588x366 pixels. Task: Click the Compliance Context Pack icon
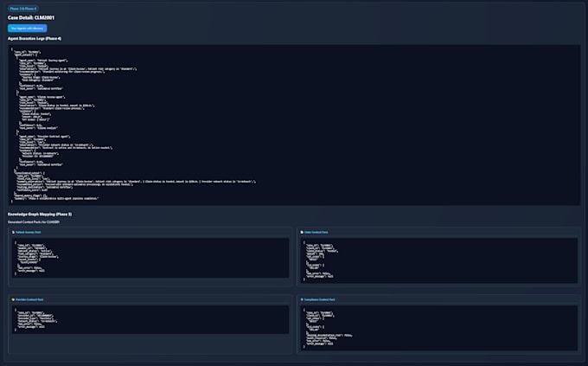click(302, 299)
